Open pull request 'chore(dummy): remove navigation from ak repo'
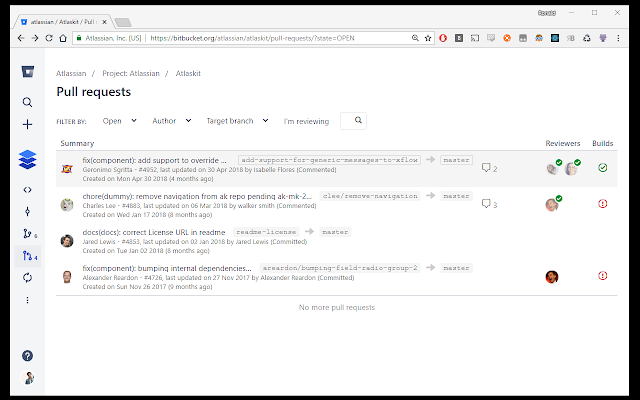Screen dimensions: 640x400 click(x=197, y=196)
